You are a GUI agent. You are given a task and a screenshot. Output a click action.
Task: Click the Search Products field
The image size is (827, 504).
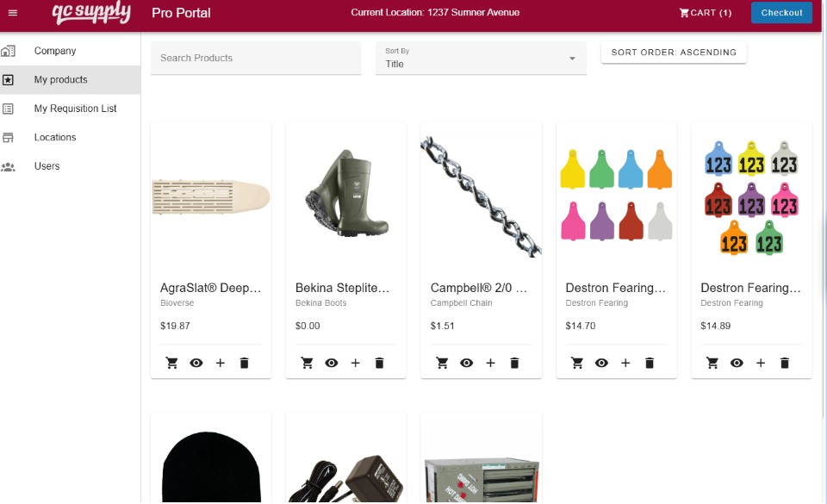(x=255, y=58)
